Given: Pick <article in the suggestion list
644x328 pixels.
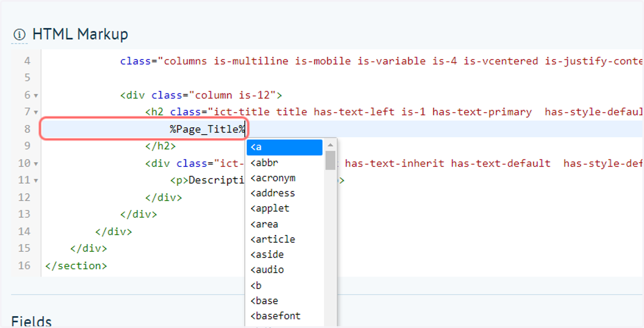Looking at the screenshot, I should [x=284, y=239].
